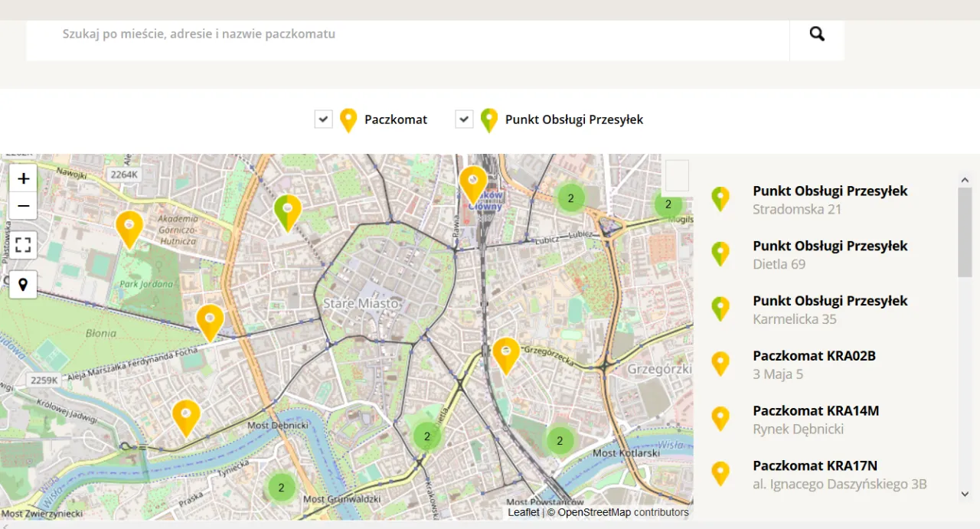Open fullscreen map view
This screenshot has height=529, width=980.
[23, 244]
